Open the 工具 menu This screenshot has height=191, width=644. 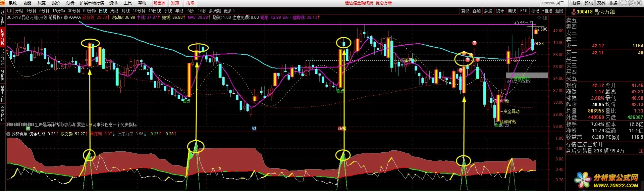tap(128, 3)
